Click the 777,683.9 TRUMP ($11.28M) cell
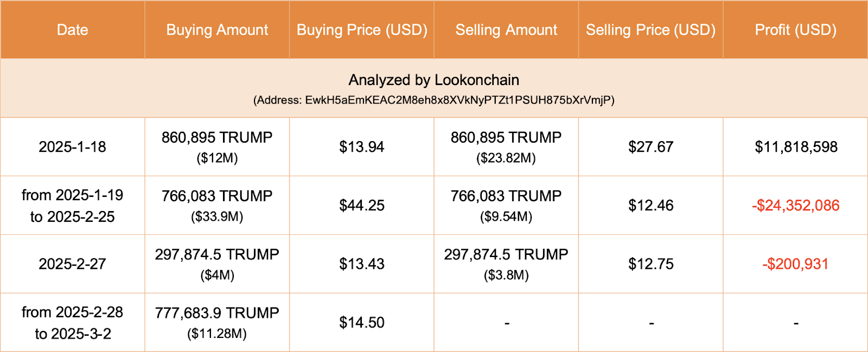Screen dimensions: 868x352 click(x=217, y=323)
